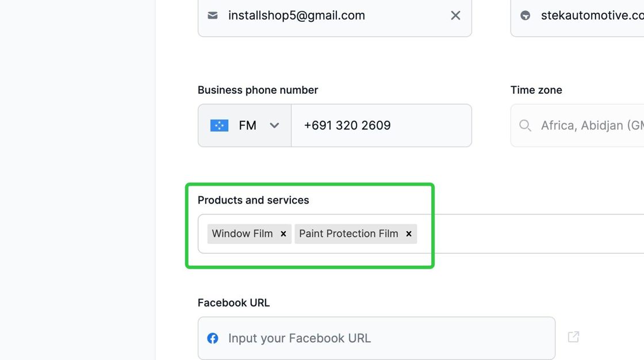Click the globe icon in website field
Viewport: 644px width, 360px height.
pyautogui.click(x=525, y=16)
